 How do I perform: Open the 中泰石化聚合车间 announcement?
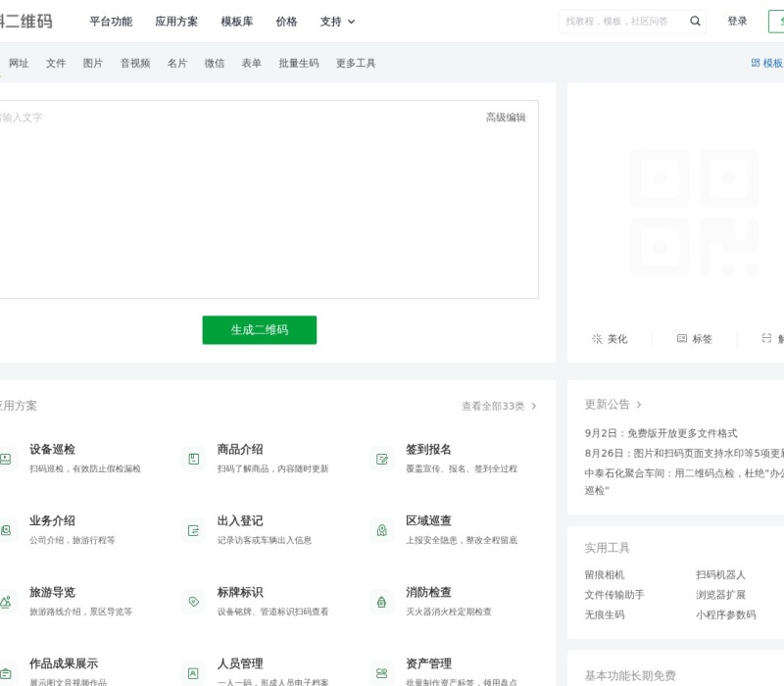[684, 481]
